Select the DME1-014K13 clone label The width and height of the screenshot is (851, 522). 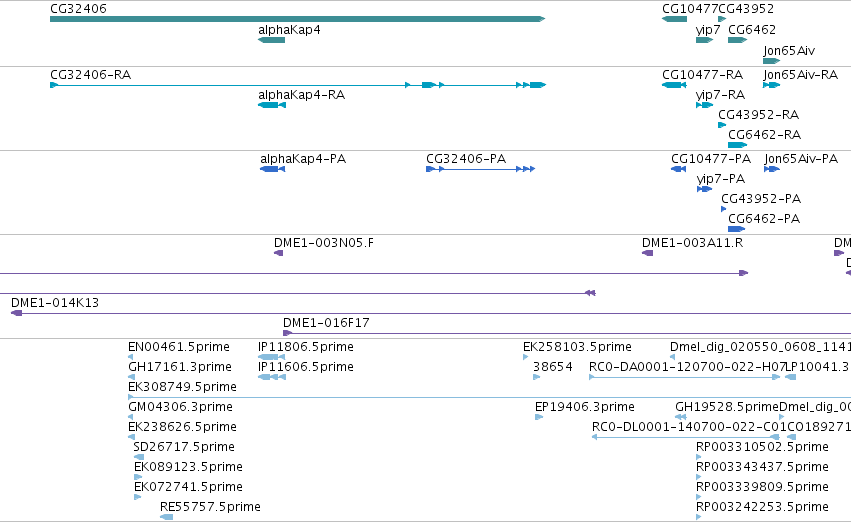point(55,303)
